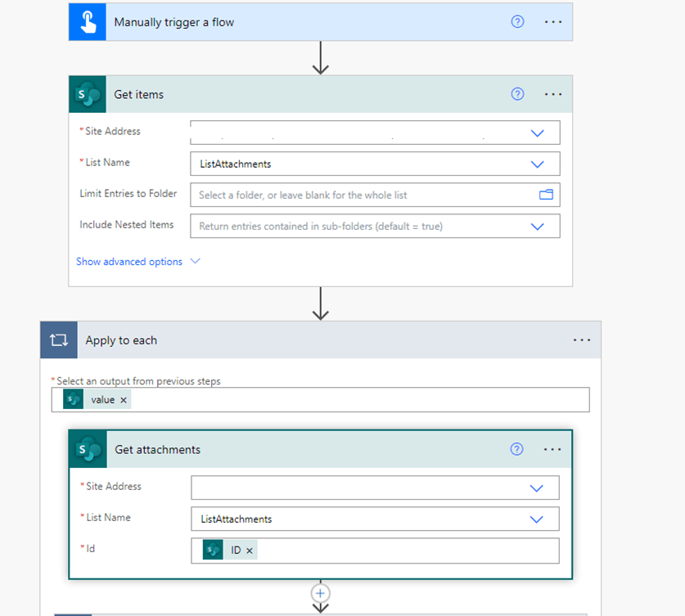Open help for the Get items action
The height and width of the screenshot is (616, 685).
coord(517,94)
